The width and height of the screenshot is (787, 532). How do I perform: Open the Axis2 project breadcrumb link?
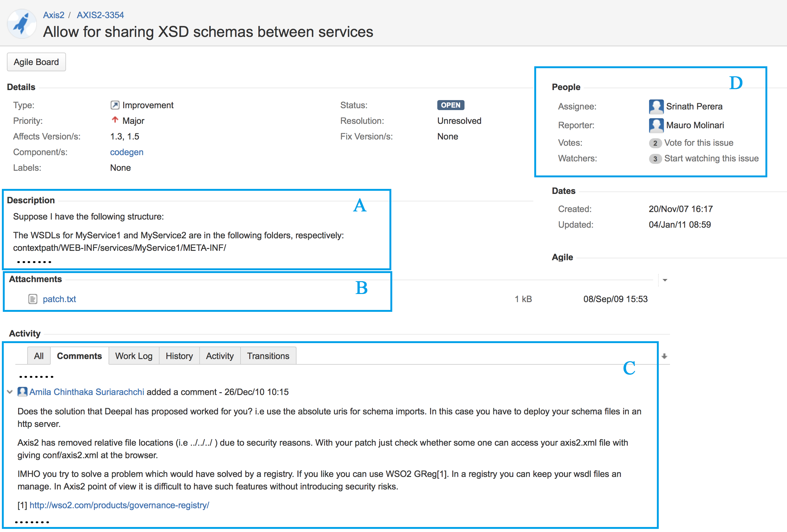[53, 15]
